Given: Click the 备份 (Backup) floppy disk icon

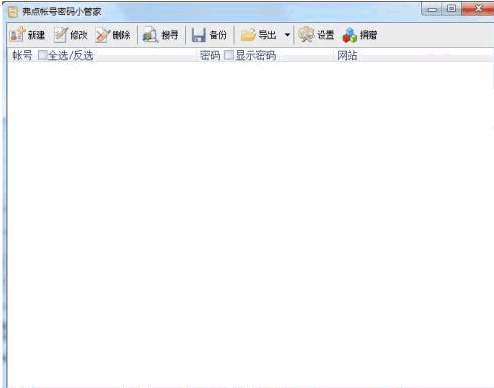Looking at the screenshot, I should [199, 35].
